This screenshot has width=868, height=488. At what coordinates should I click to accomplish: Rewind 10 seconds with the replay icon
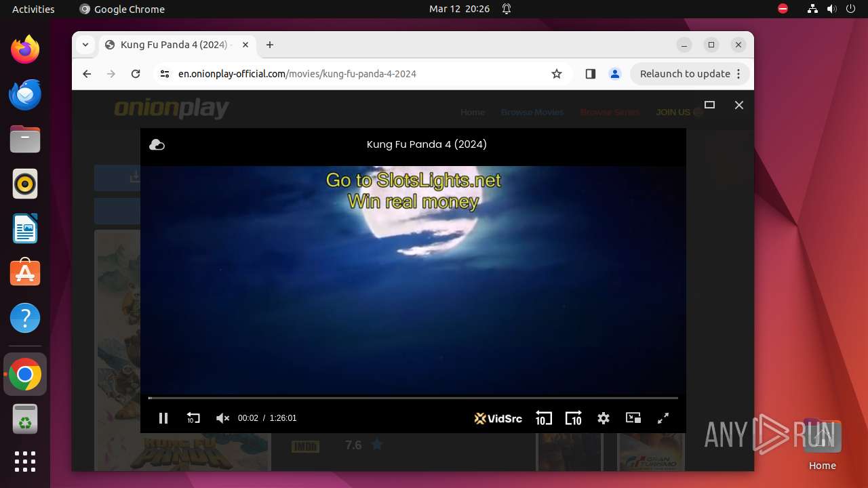coord(193,418)
